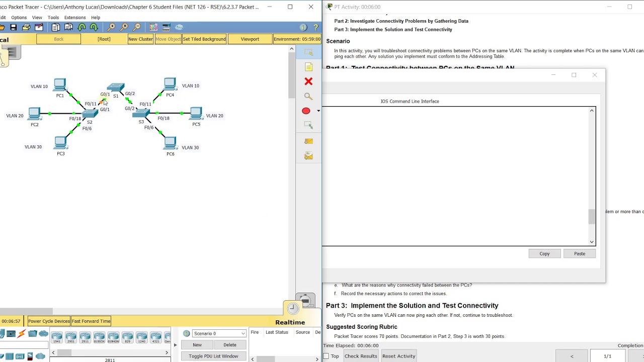Image resolution: width=644 pixels, height=362 pixels.
Task: Choose the Select tool in the side toolbar
Action: point(308,52)
